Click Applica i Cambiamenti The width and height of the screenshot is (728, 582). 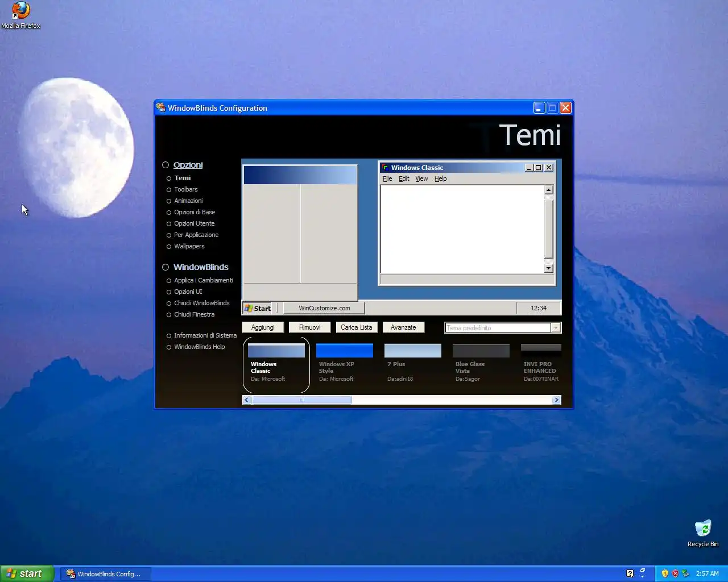coord(204,280)
